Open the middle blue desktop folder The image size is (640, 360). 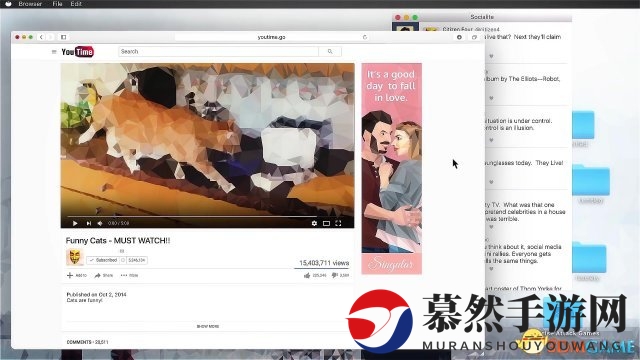591,180
